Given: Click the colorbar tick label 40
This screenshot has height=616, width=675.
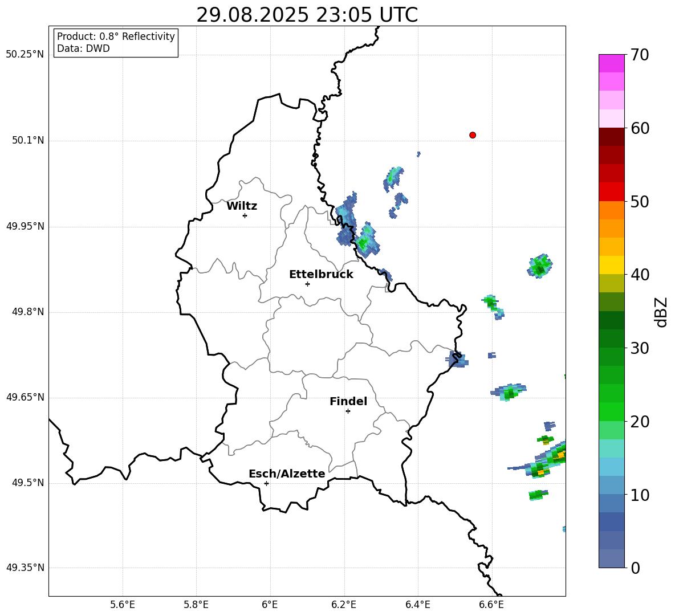Looking at the screenshot, I should (x=640, y=275).
